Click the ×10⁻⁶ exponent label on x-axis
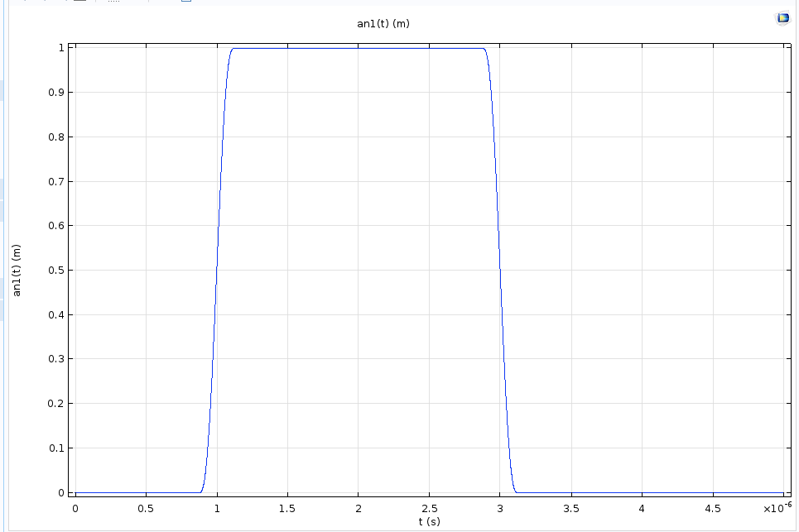The image size is (799, 532). point(777,507)
